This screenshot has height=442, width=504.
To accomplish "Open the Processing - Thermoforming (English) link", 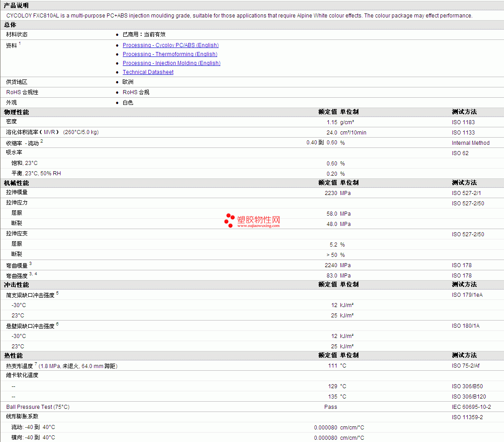I will (170, 54).
